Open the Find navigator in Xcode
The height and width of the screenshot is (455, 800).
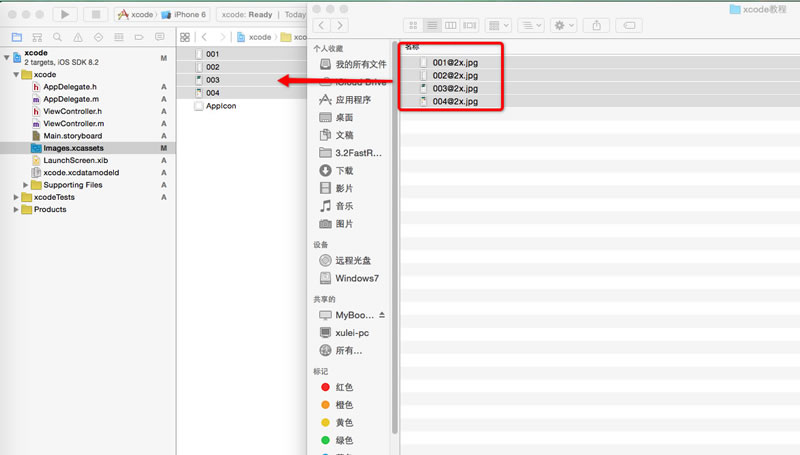pos(57,37)
